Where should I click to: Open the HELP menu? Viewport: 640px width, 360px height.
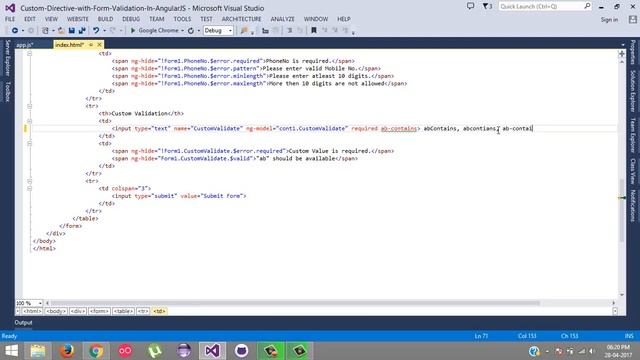tap(344, 19)
